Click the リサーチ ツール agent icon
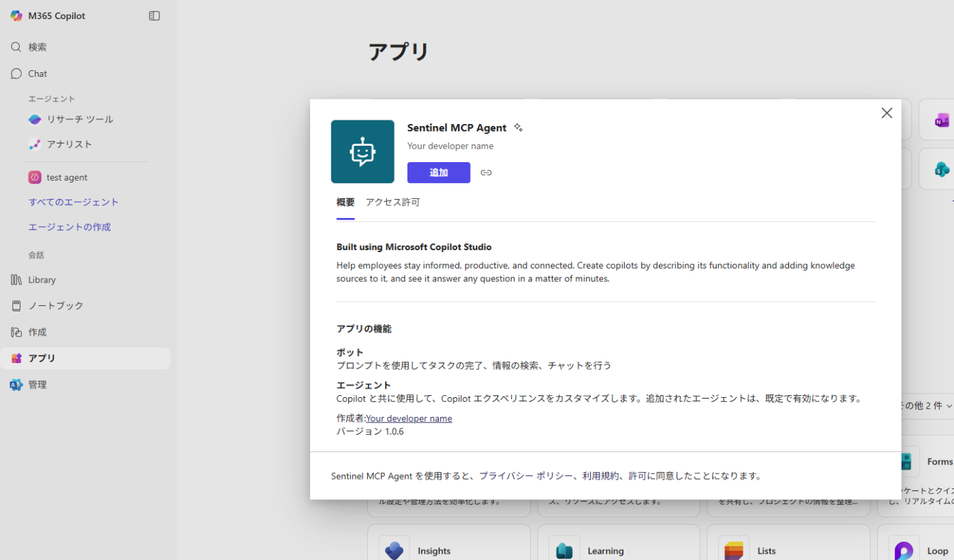 point(35,119)
